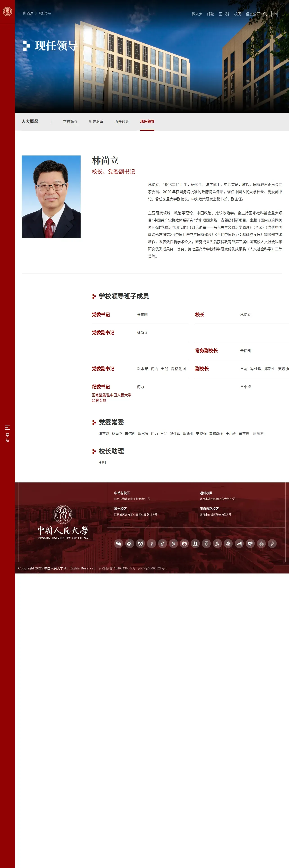Screen dimensions: 289x868
Task: Click 宋东霞 in the 党委常委 list
Action: point(244,434)
